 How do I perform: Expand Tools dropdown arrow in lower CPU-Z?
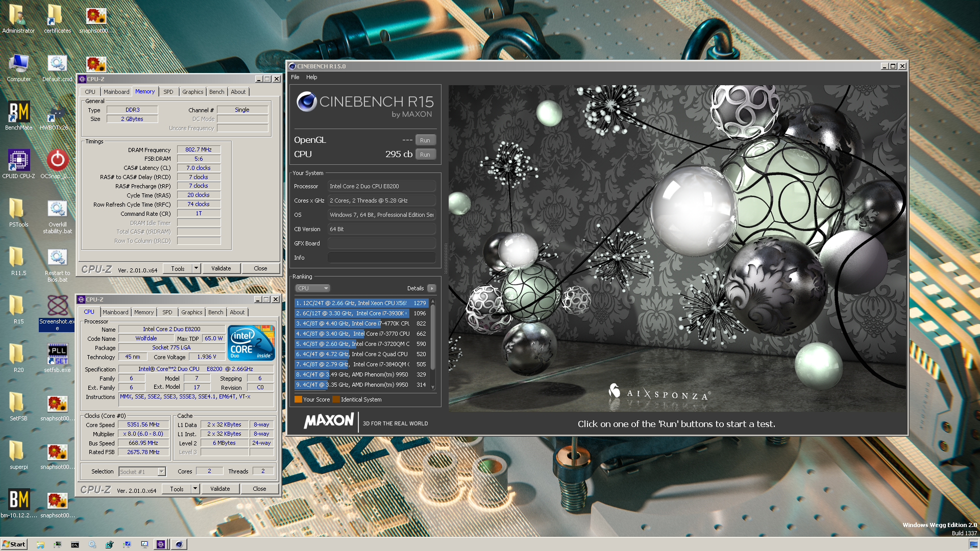click(x=195, y=489)
